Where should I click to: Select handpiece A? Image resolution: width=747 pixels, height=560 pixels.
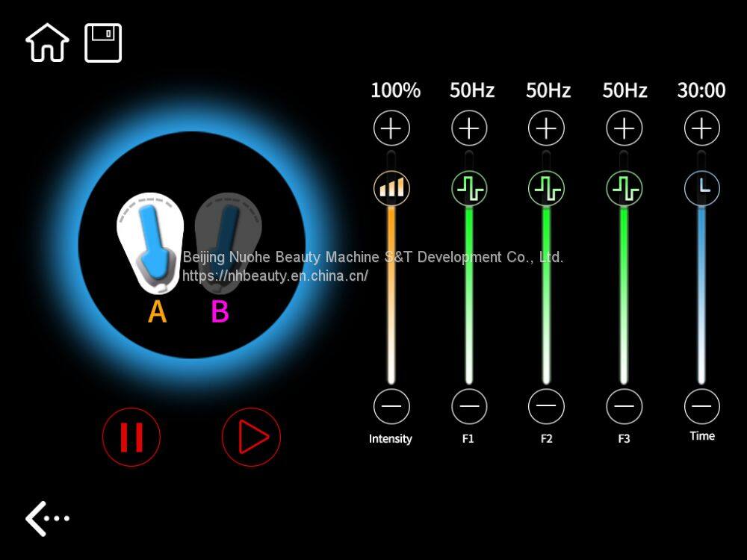click(151, 244)
